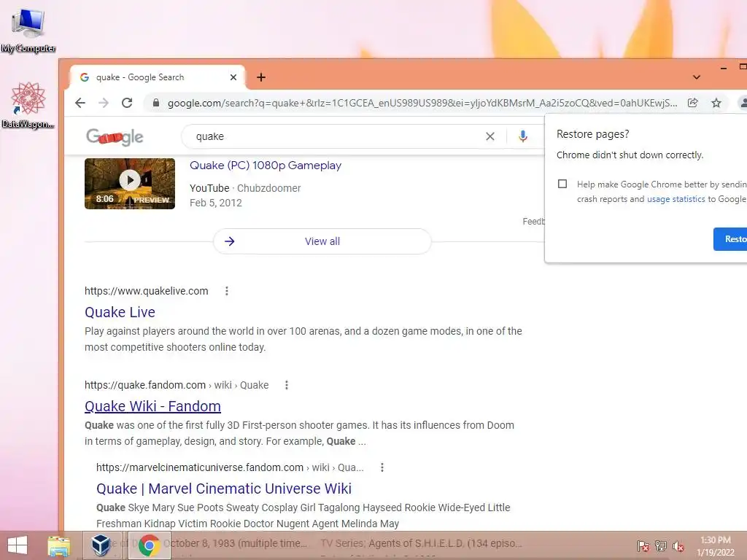Click the muted volume tray icon

(x=678, y=546)
